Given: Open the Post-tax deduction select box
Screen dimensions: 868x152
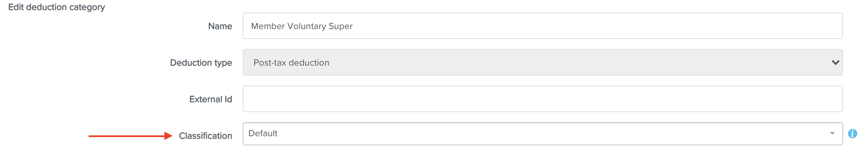Looking at the screenshot, I should click(x=542, y=62).
